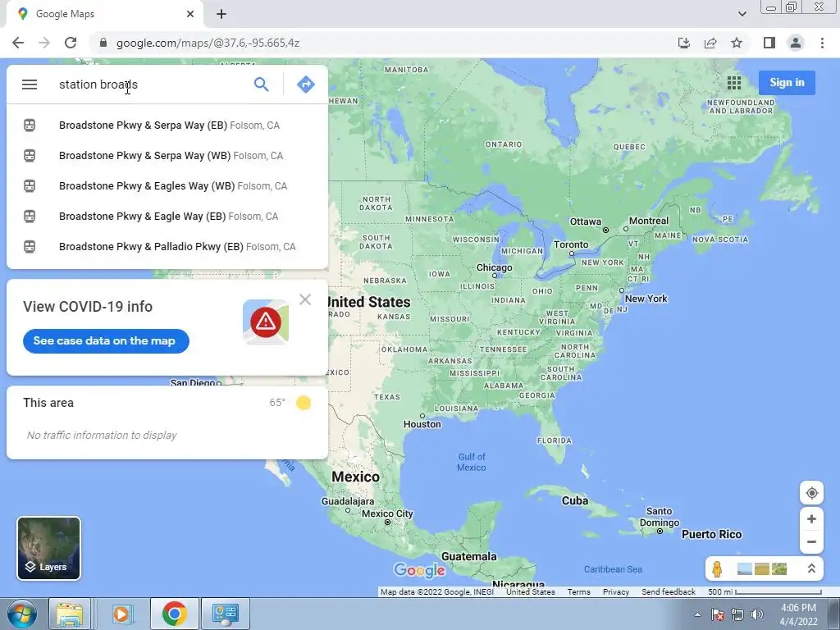Click the magnifier search icon
This screenshot has width=840, height=630.
tap(262, 84)
